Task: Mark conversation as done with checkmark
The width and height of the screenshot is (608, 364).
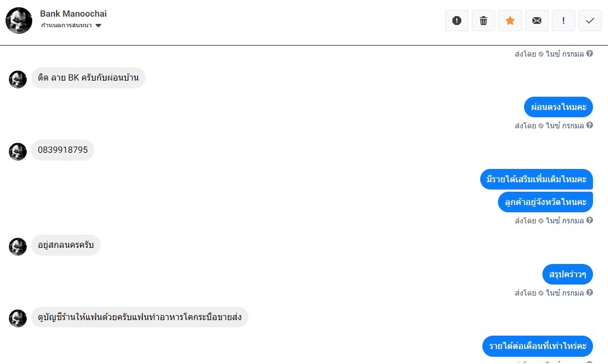Action: coord(590,21)
